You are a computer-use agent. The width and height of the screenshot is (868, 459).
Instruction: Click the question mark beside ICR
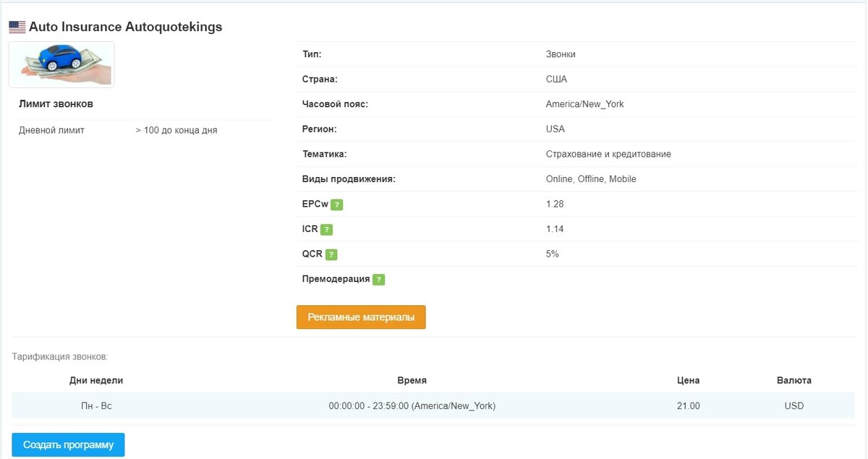click(326, 230)
